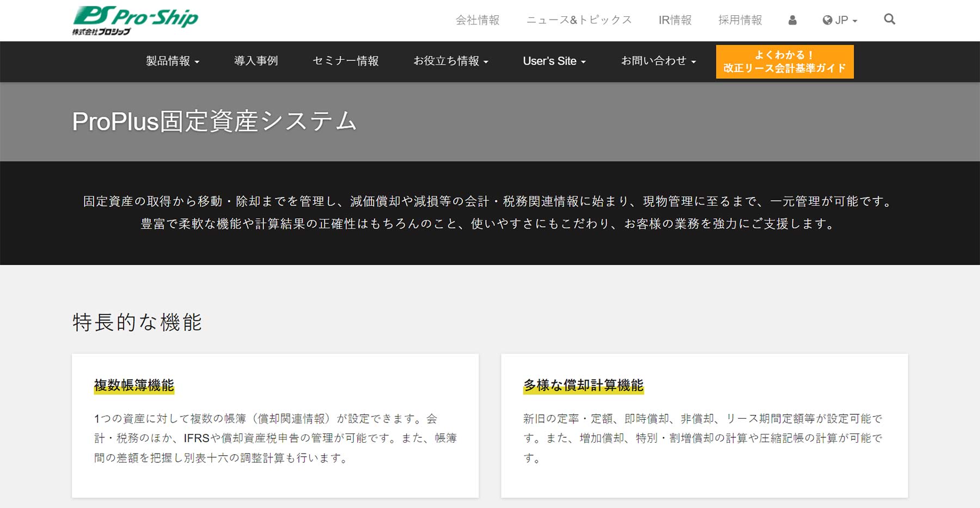Image resolution: width=980 pixels, height=508 pixels.
Task: Click the description text starting 新旧の定率・定額
Action: [x=702, y=438]
